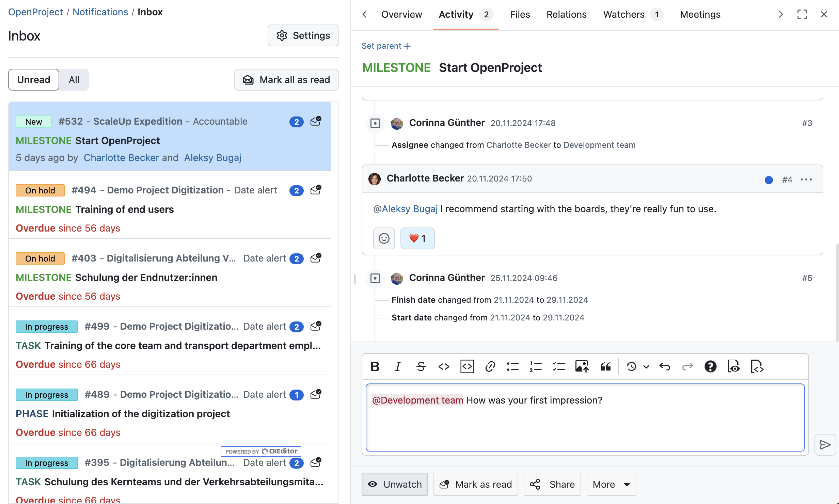Insert a link using the link icon
The image size is (839, 504).
490,366
